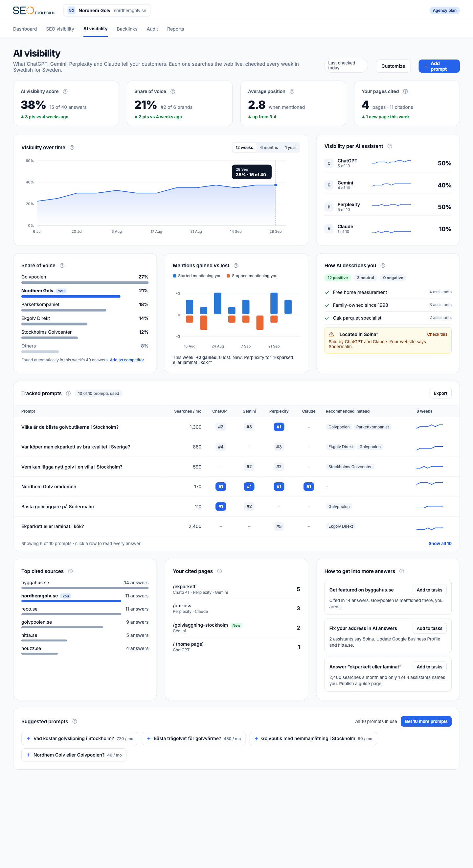Click the Visibility over time info icon

tap(72, 147)
